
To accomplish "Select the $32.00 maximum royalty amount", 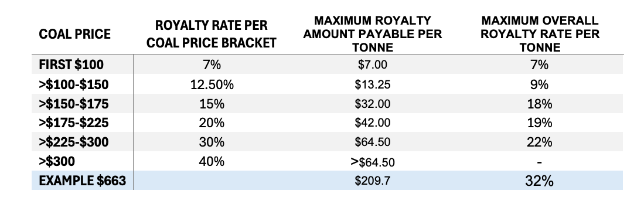I will 373,104.
